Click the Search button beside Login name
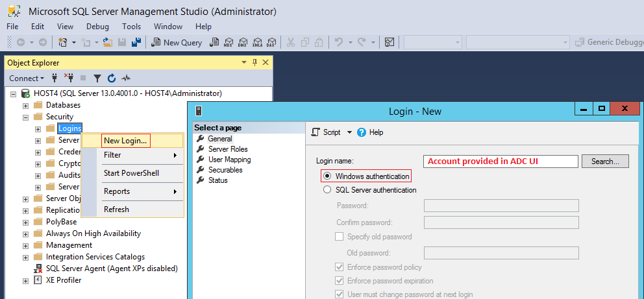The height and width of the screenshot is (299, 644). pyautogui.click(x=605, y=161)
